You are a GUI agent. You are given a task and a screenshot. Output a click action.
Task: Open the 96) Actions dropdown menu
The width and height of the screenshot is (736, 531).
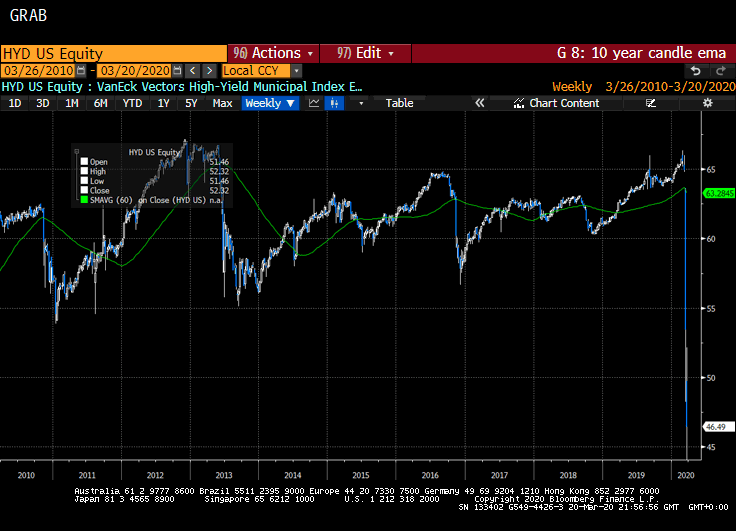(x=273, y=53)
